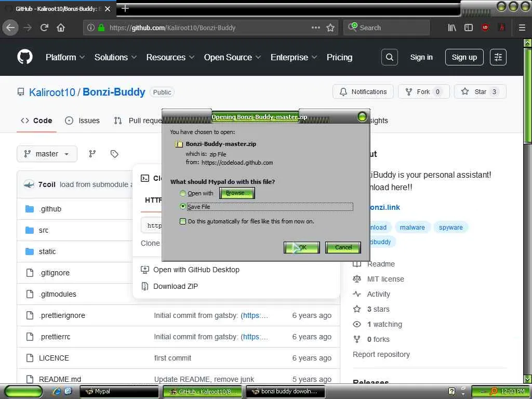
Task: Click the site info icon in the address bar
Action: pos(90,28)
